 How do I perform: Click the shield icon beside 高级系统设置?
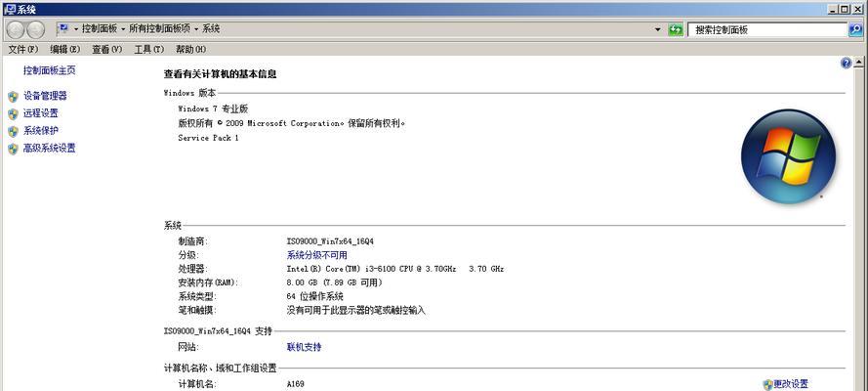tap(13, 150)
